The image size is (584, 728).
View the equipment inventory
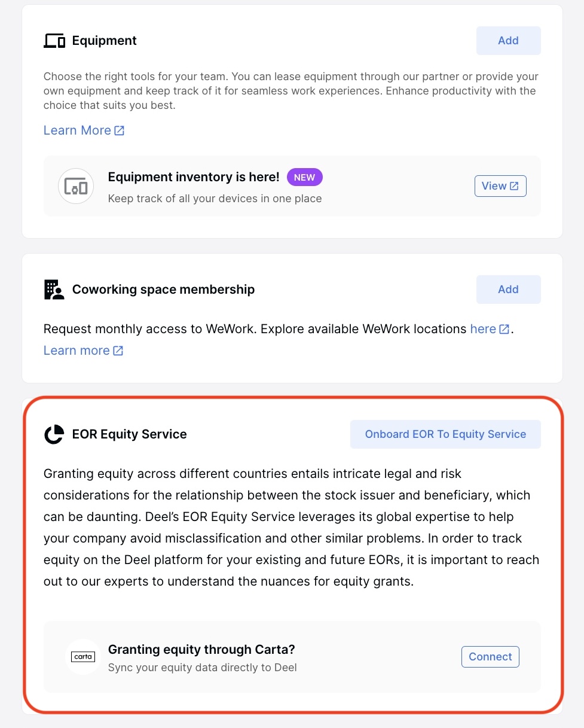(500, 185)
